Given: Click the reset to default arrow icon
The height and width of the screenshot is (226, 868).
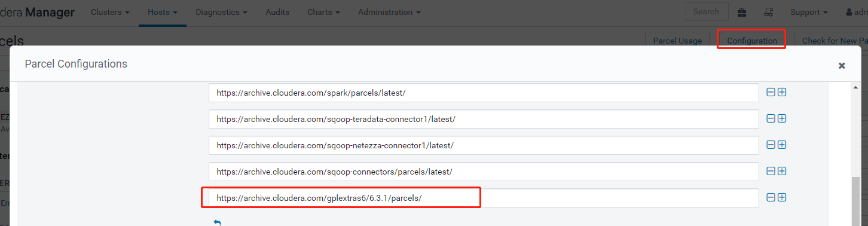Looking at the screenshot, I should [x=217, y=222].
